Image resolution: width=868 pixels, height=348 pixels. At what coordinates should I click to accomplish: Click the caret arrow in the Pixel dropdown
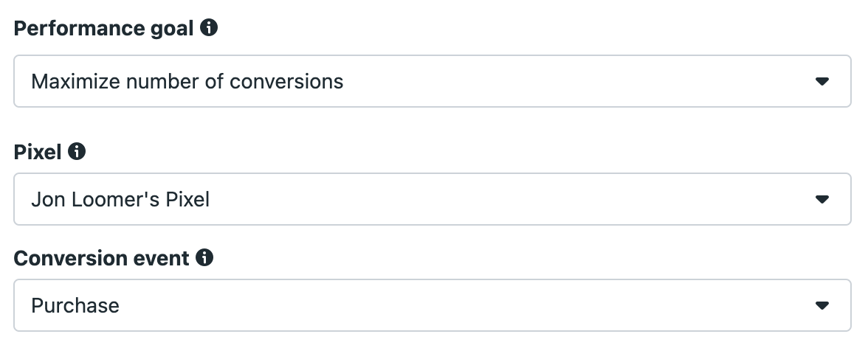(822, 199)
